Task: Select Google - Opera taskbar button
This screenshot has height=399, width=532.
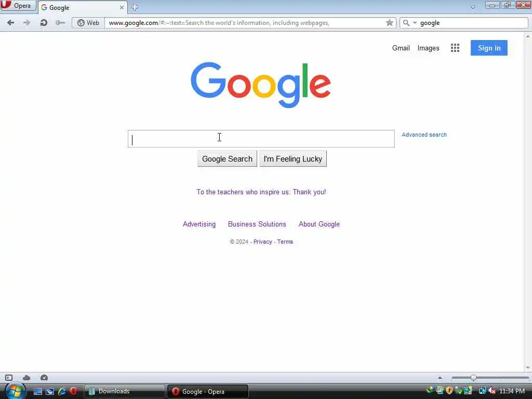Action: tap(208, 391)
